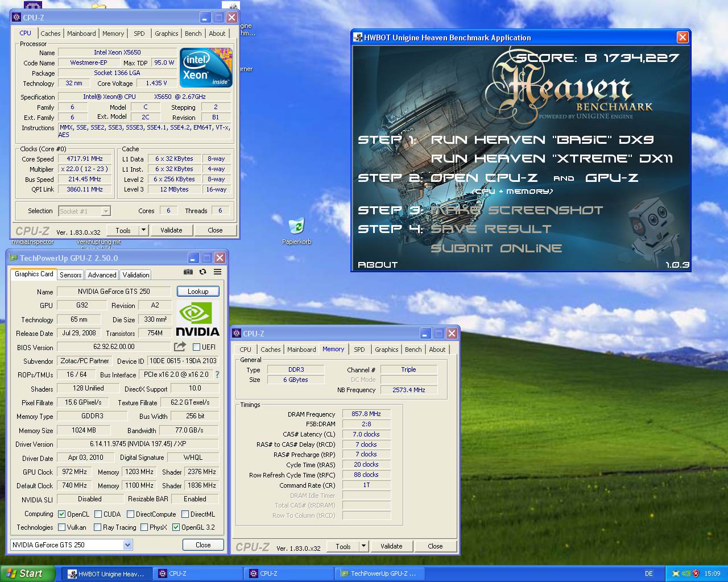Switch to the Sensors tab in GPU-Z
This screenshot has height=582, width=728.
click(x=71, y=275)
